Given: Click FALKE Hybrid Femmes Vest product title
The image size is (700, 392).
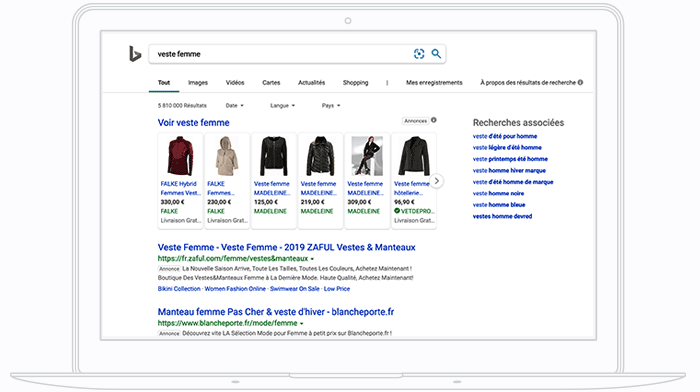Looking at the screenshot, I should point(180,188).
